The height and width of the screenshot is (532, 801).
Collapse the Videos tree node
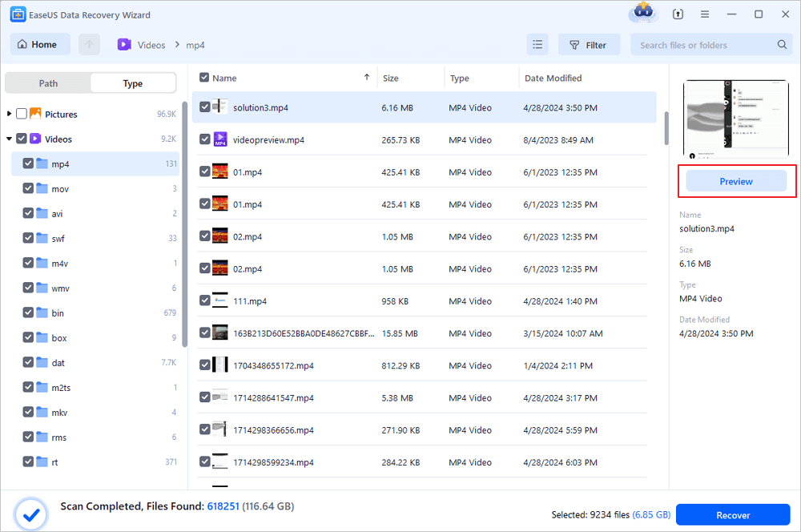pos(9,139)
